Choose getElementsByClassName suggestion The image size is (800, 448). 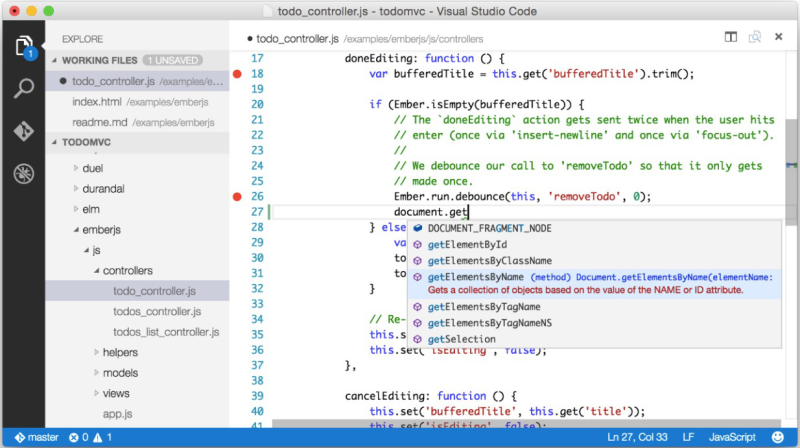[x=594, y=261]
